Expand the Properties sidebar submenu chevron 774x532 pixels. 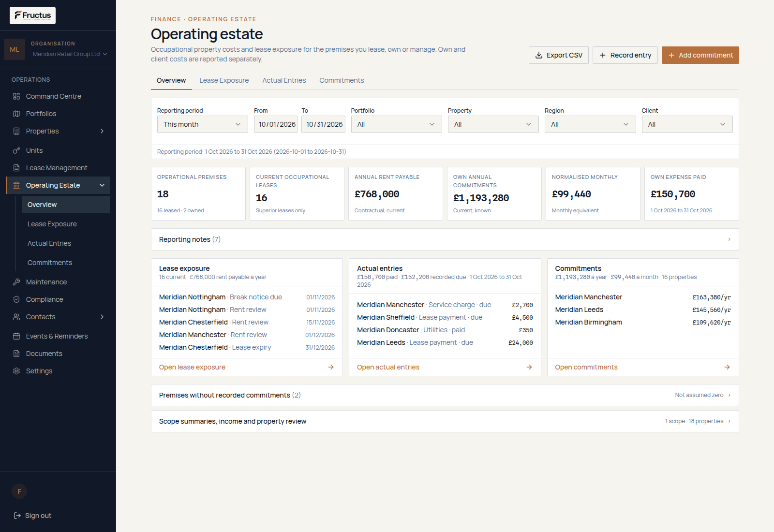(102, 131)
